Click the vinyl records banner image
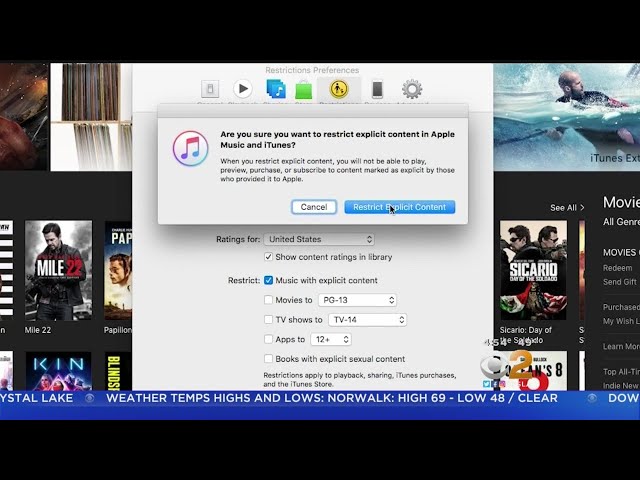The image size is (640, 480). pyautogui.click(x=91, y=117)
